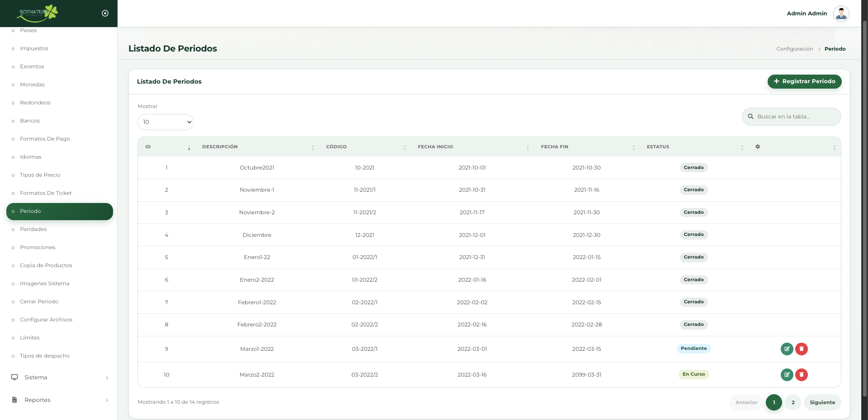The width and height of the screenshot is (868, 420).
Task: Click pagination page 1 button
Action: pos(774,402)
